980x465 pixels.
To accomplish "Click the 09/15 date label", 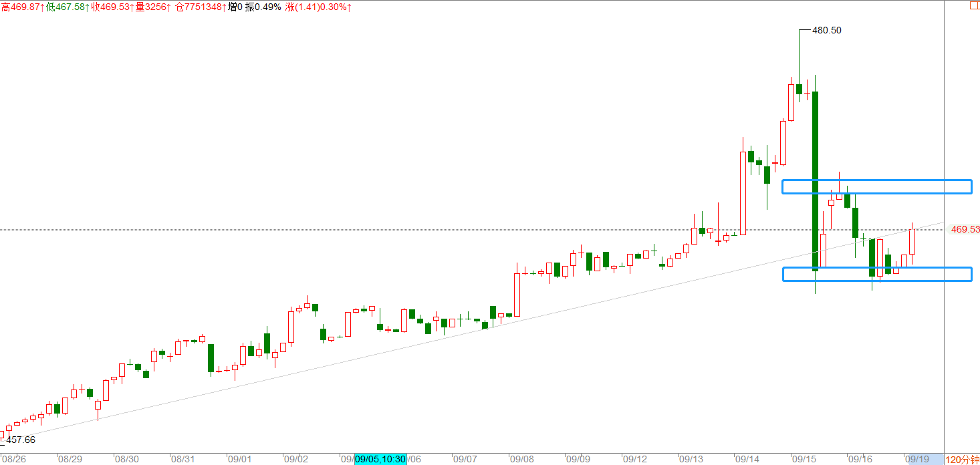I will 804,460.
